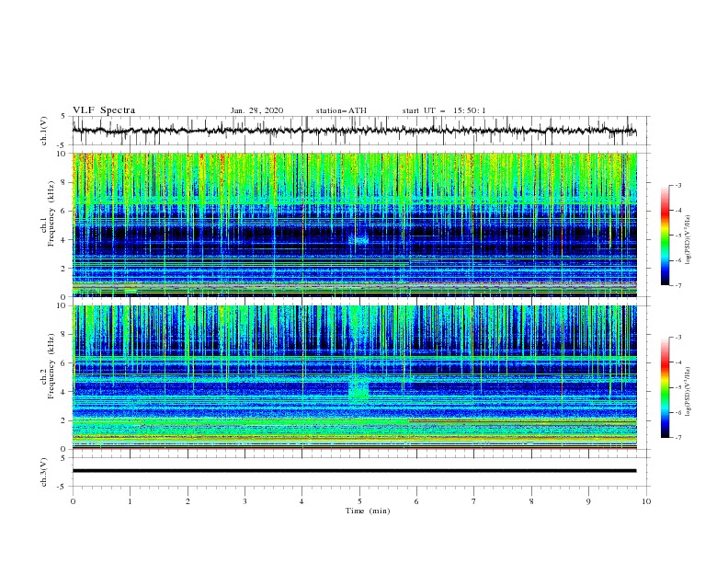Click time-axis tick label "1"
728x563 pixels.
pyautogui.click(x=131, y=501)
